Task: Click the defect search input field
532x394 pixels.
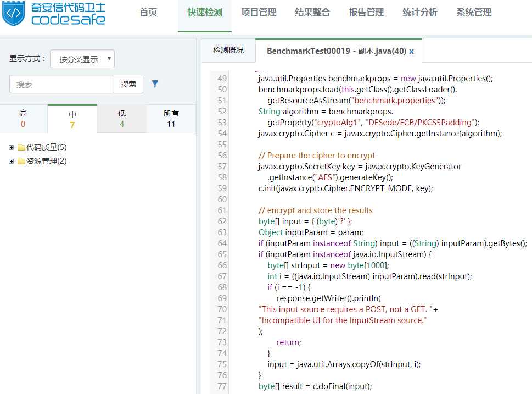Action: pos(61,84)
